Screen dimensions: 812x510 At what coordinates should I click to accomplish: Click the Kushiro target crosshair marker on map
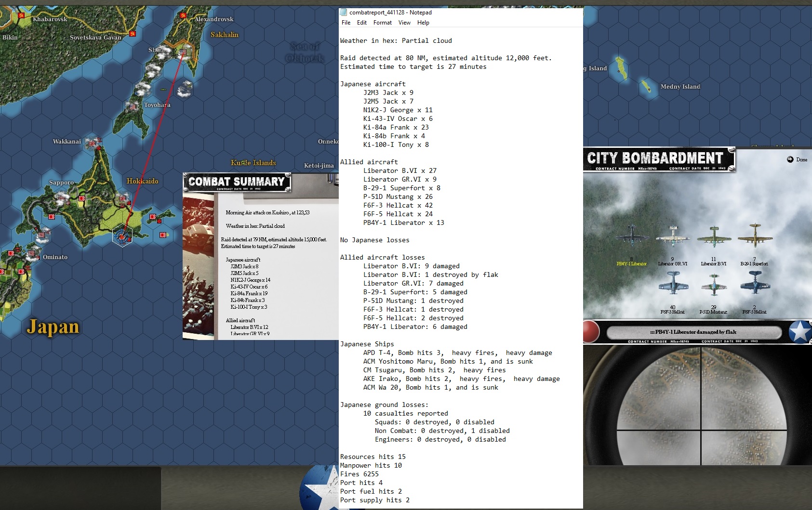pos(122,235)
